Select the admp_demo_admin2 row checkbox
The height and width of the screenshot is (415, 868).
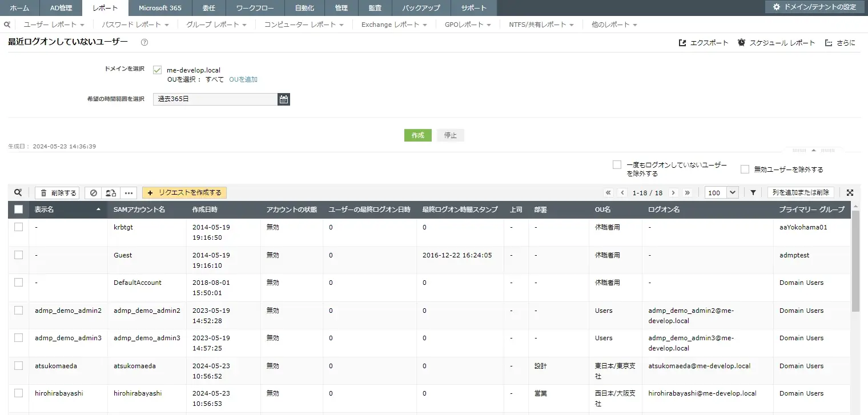[x=18, y=311]
